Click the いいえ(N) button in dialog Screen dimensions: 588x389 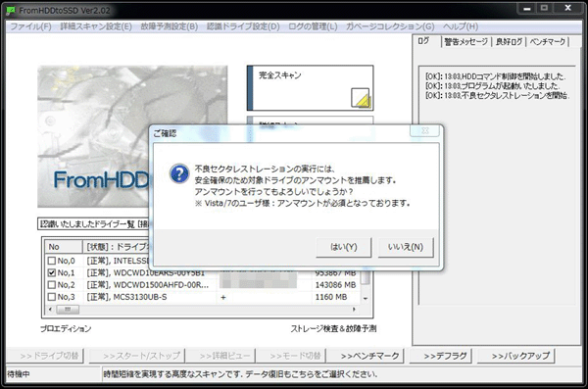coord(406,247)
